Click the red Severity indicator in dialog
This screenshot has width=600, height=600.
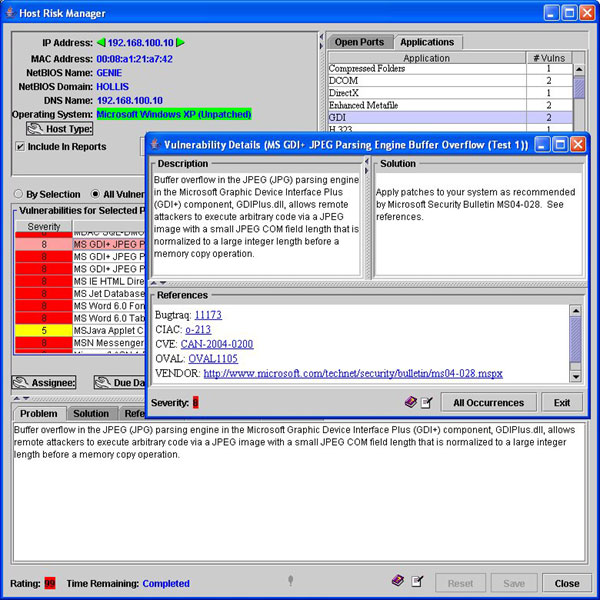(x=196, y=402)
